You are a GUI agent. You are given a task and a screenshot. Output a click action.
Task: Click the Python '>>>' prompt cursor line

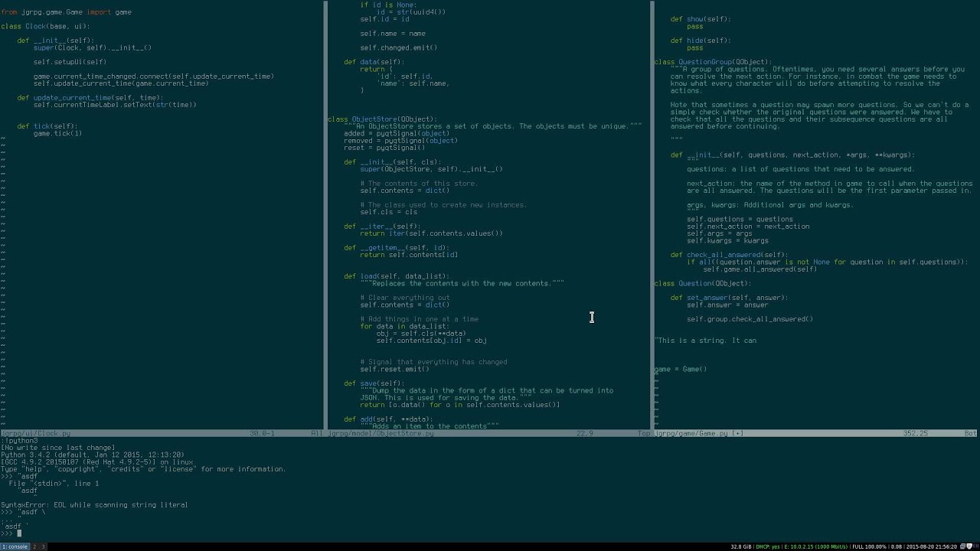[11, 533]
